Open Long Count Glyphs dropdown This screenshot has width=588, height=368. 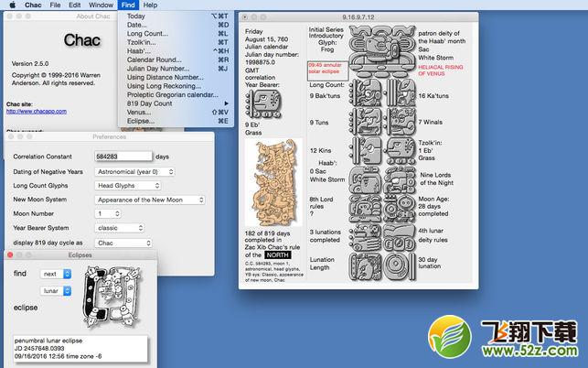click(x=127, y=186)
